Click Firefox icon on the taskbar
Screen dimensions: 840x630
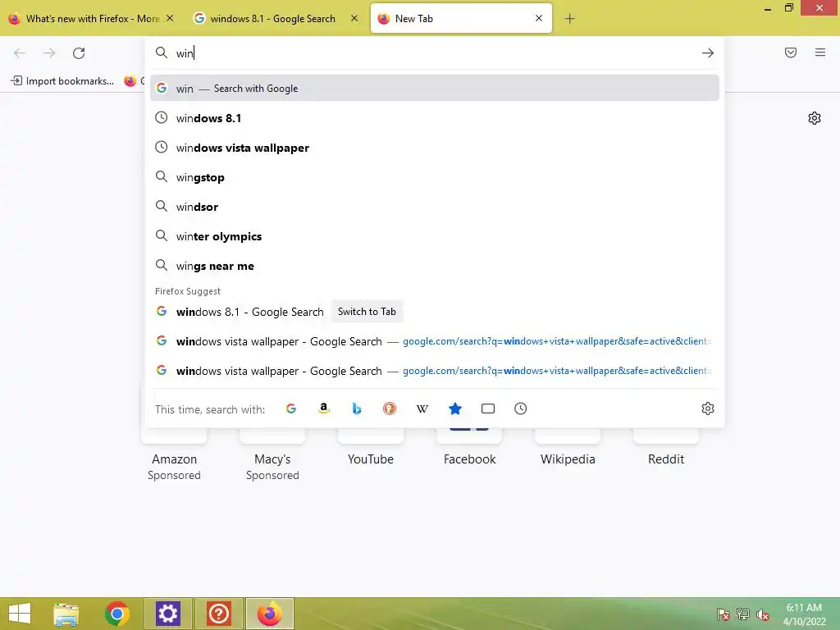tap(269, 614)
